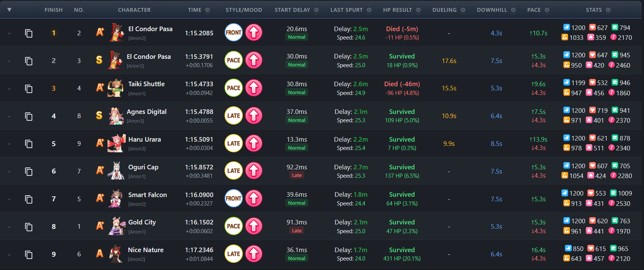
Task: Click the Last Spurt info icon
Action: pyautogui.click(x=369, y=10)
